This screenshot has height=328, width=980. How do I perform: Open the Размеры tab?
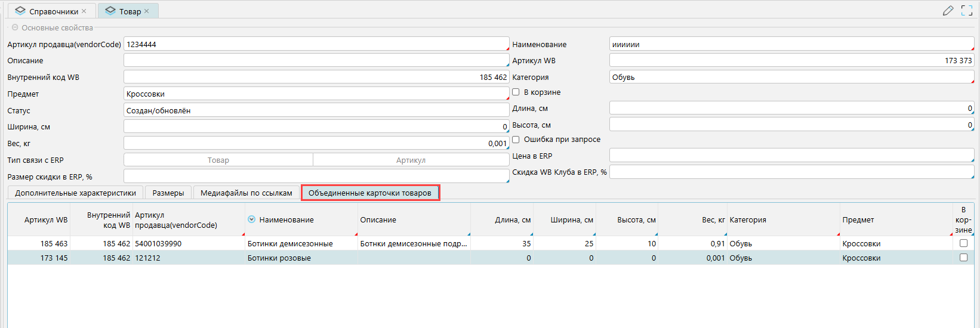click(x=168, y=193)
